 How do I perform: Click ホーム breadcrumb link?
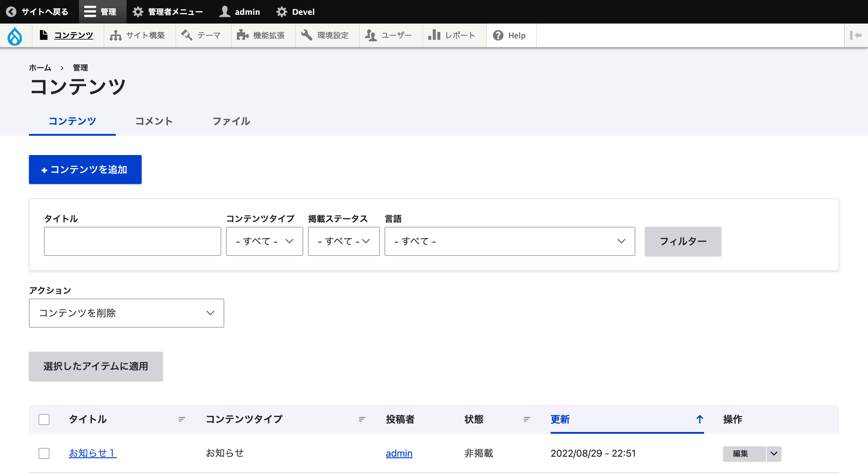click(40, 68)
